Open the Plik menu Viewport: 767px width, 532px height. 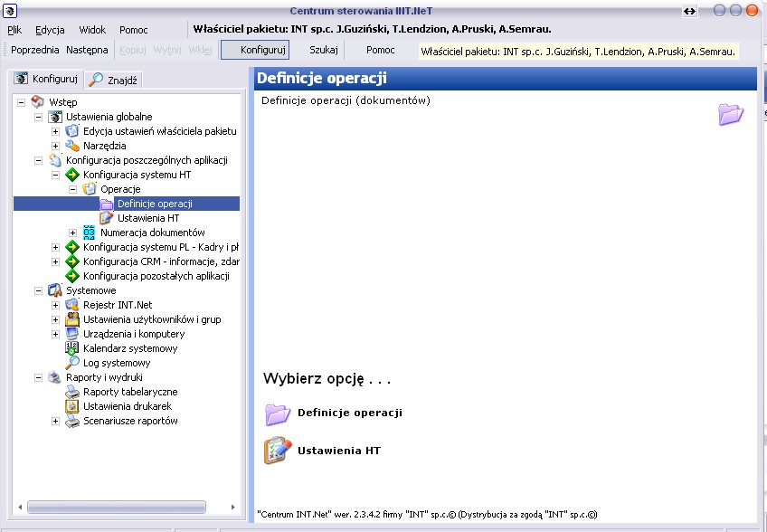(14, 30)
